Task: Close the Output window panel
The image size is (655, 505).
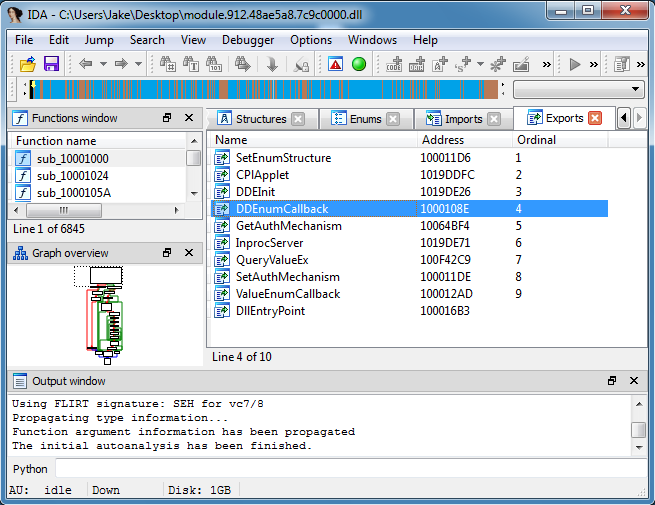Action: (634, 381)
